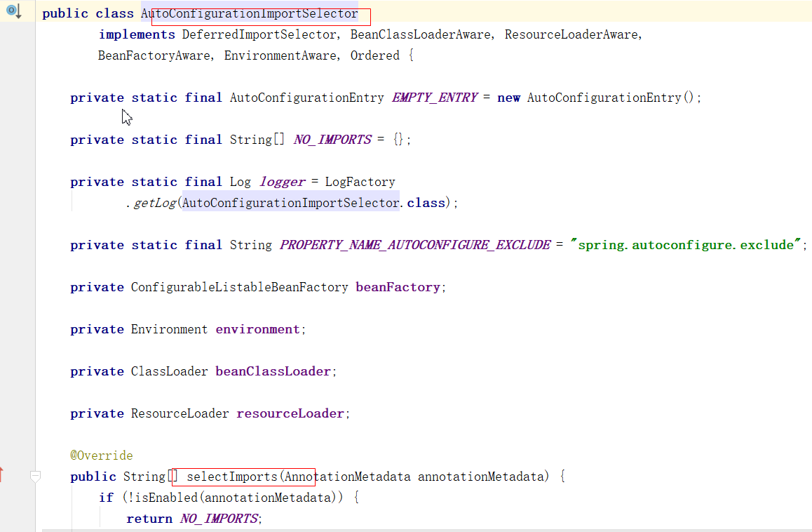Click the PROPERTY_NAME_AUTOCONFIGURE_EXCLUDE constant

415,245
